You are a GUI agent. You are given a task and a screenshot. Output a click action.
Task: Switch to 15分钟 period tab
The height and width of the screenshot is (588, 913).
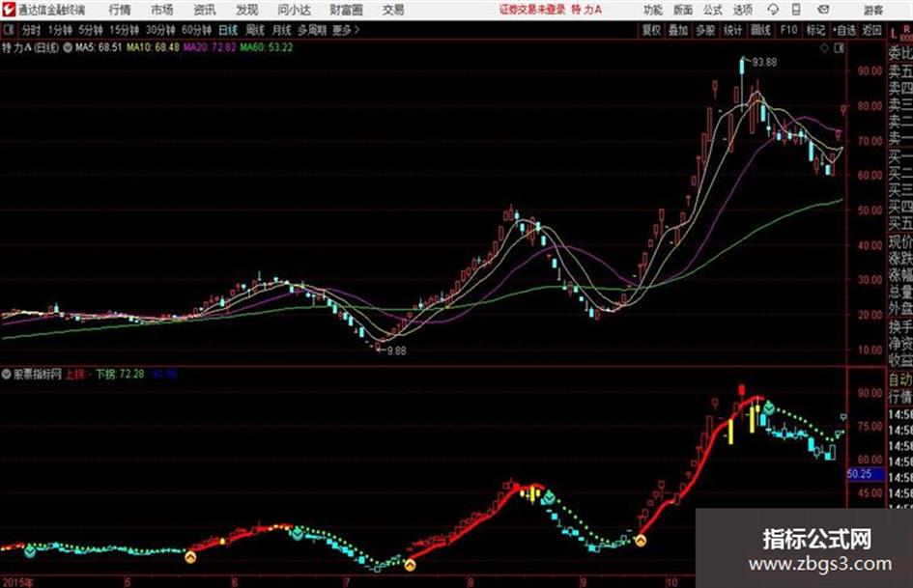125,30
